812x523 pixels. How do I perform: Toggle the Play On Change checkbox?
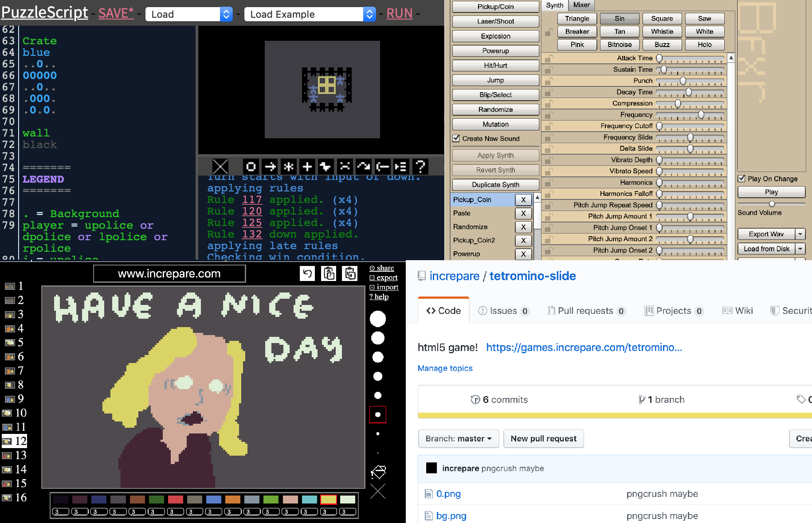tap(741, 179)
